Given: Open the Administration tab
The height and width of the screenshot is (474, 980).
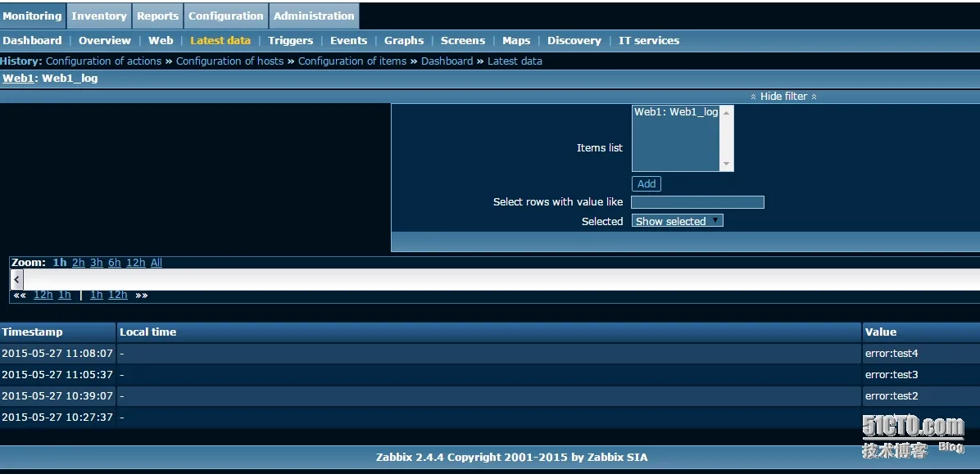Looking at the screenshot, I should tap(314, 16).
